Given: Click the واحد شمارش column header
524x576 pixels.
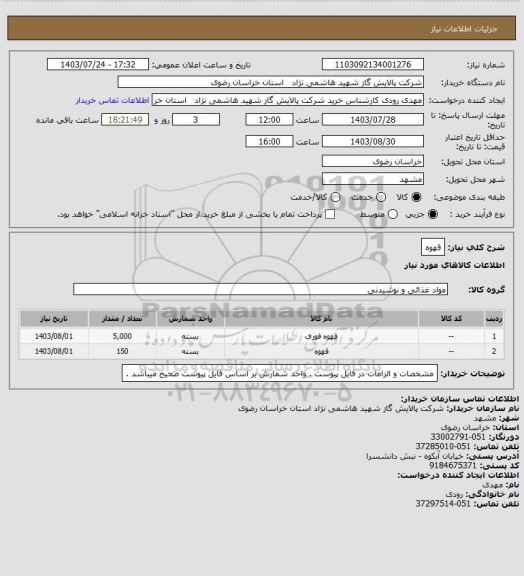Looking at the screenshot, I should [191, 318].
